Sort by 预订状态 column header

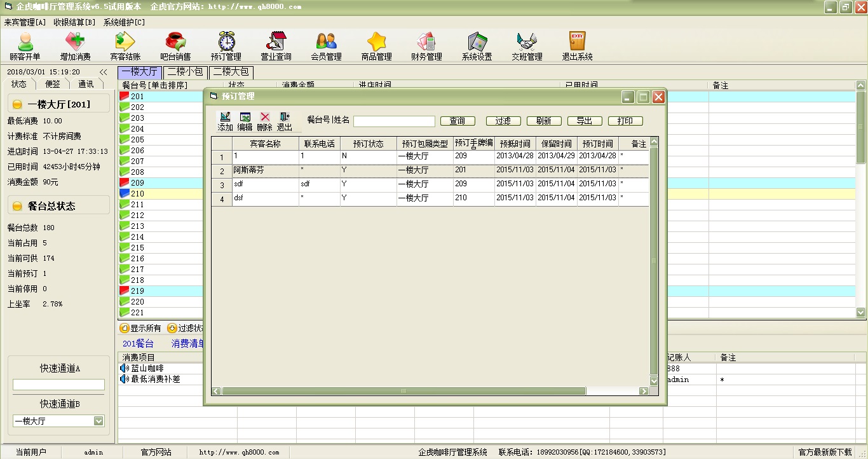369,144
